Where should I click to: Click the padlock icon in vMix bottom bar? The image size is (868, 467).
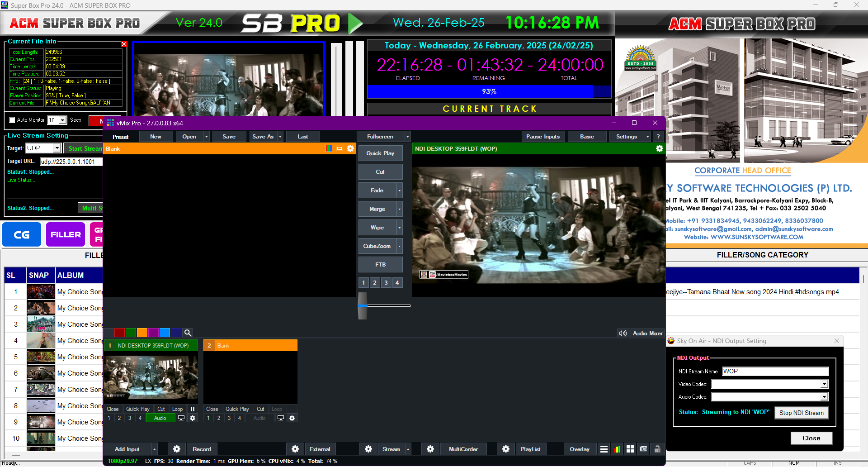pos(657,449)
